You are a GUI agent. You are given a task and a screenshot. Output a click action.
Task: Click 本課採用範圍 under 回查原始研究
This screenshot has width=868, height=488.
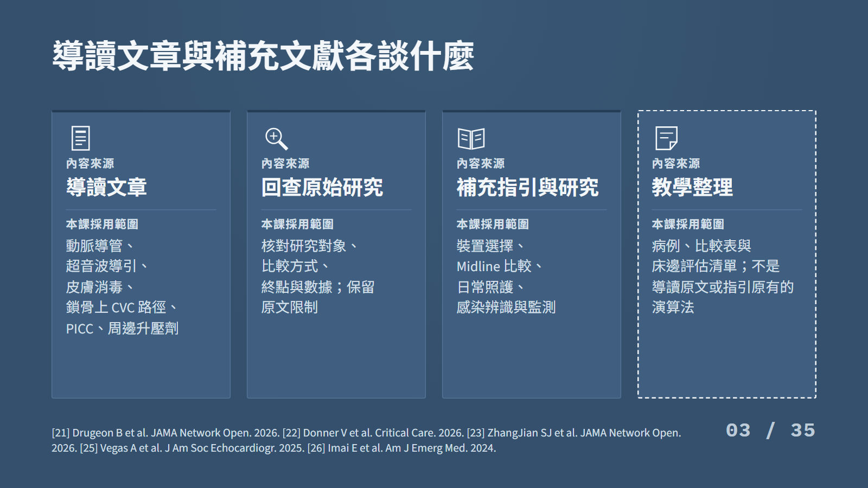pos(297,224)
